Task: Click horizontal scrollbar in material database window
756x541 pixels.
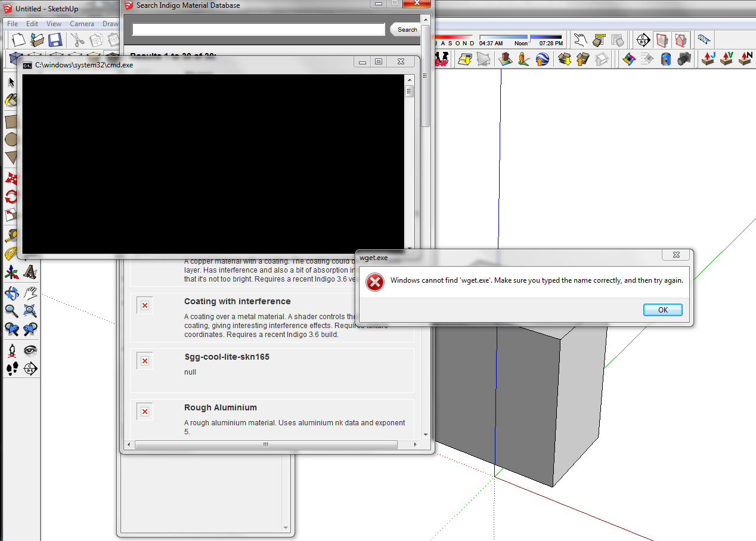Action: click(x=266, y=444)
